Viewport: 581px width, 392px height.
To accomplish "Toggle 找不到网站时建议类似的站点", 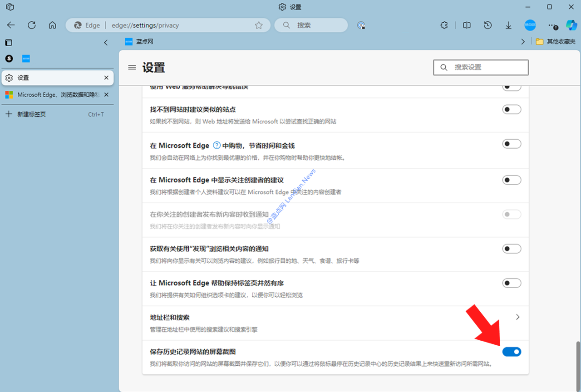I will tap(512, 109).
